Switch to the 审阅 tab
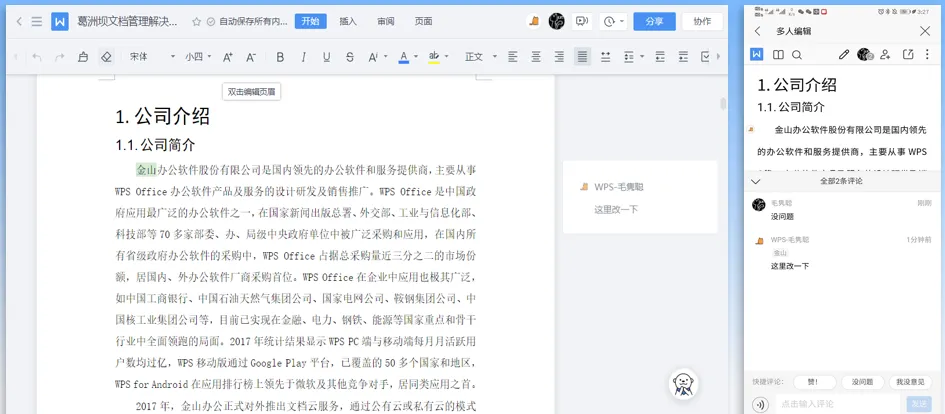 coord(386,22)
